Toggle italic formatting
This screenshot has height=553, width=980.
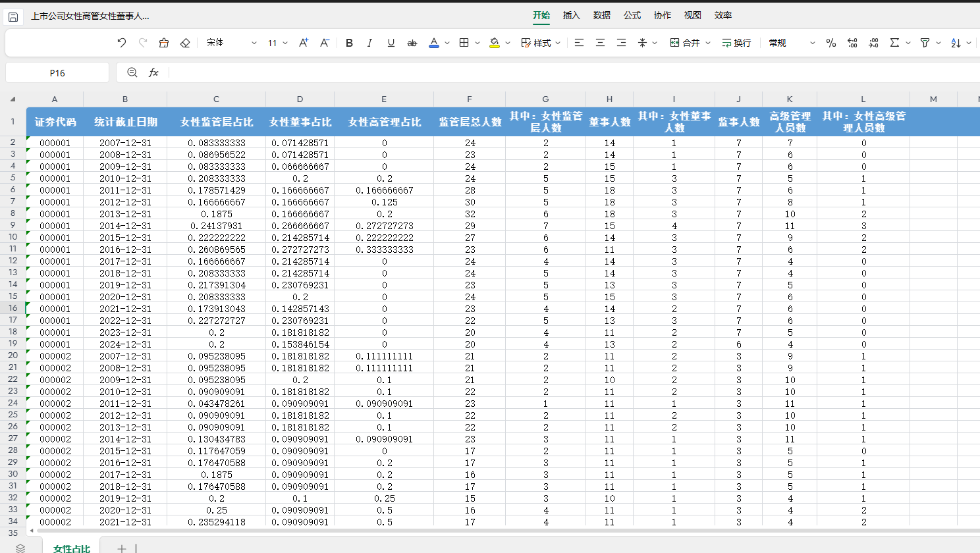pyautogui.click(x=369, y=43)
